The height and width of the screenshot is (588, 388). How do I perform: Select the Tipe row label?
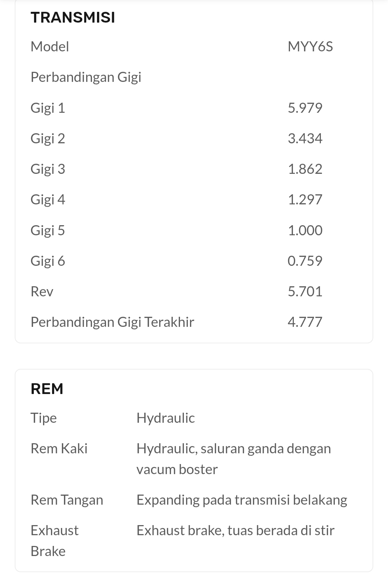(43, 418)
